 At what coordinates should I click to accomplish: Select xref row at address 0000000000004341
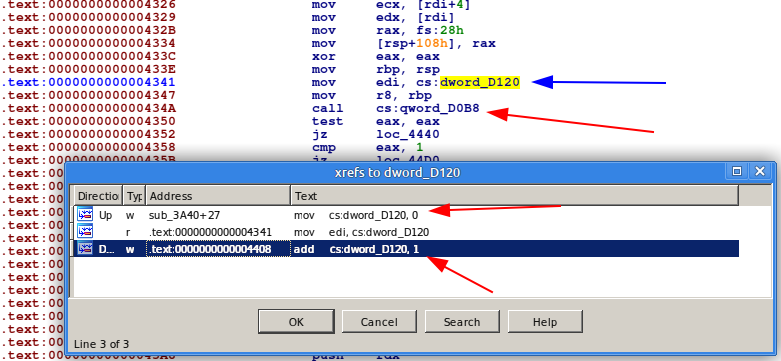tap(406, 232)
